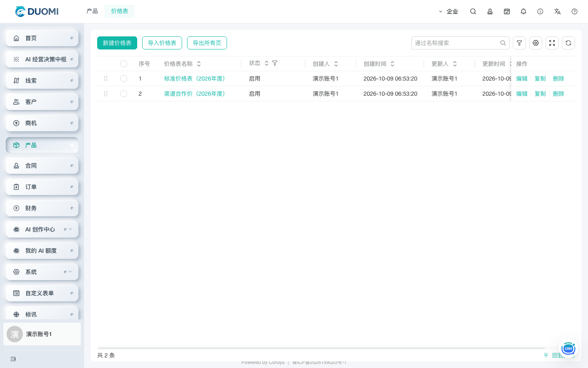Sort by 价格表名称 column
This screenshot has width=588, height=368.
199,64
